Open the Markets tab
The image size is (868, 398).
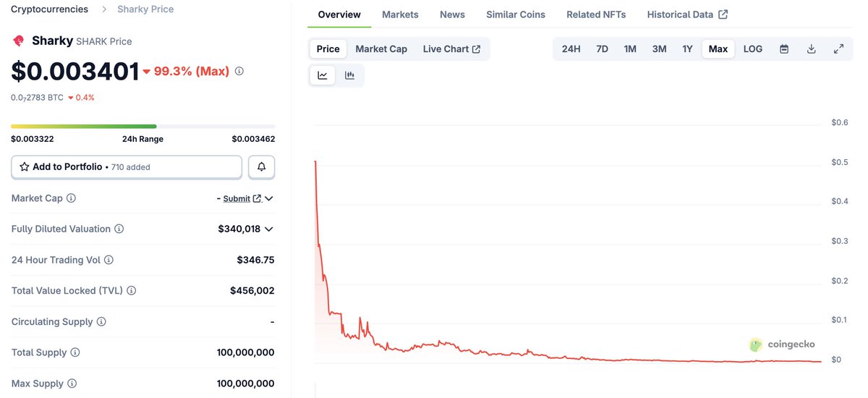click(x=400, y=14)
